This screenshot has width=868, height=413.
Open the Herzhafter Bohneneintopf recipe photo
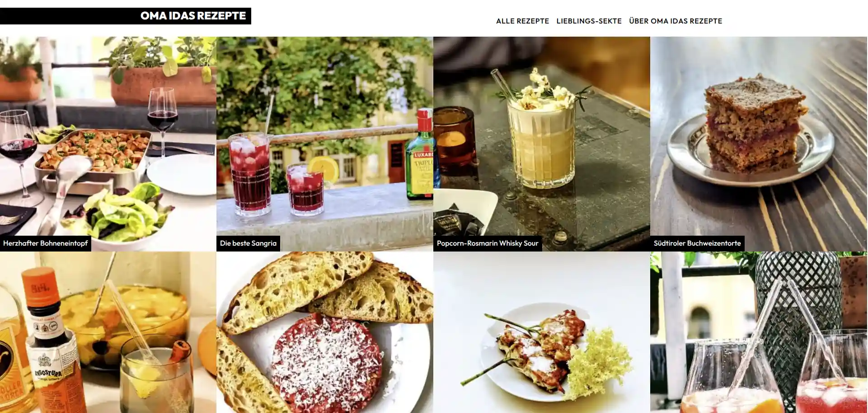pos(108,144)
